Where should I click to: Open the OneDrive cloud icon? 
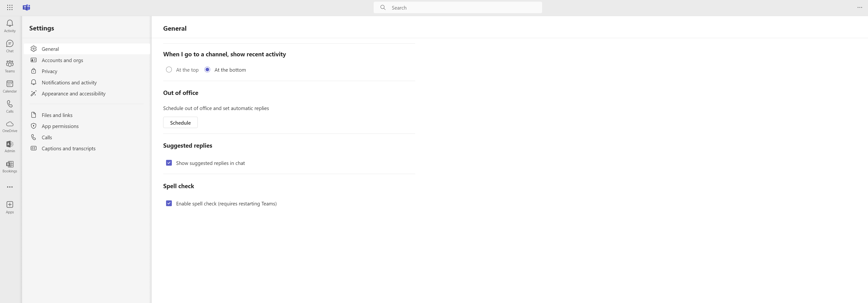(x=10, y=126)
